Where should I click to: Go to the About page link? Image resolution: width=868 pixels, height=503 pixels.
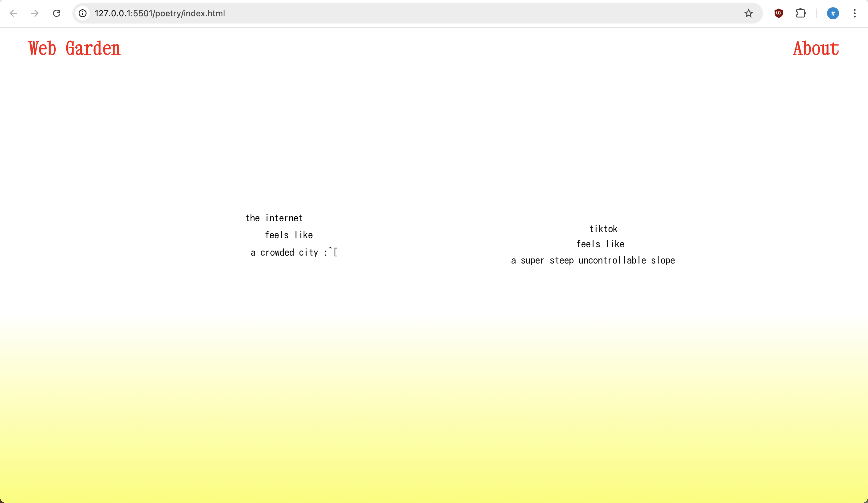tap(816, 48)
